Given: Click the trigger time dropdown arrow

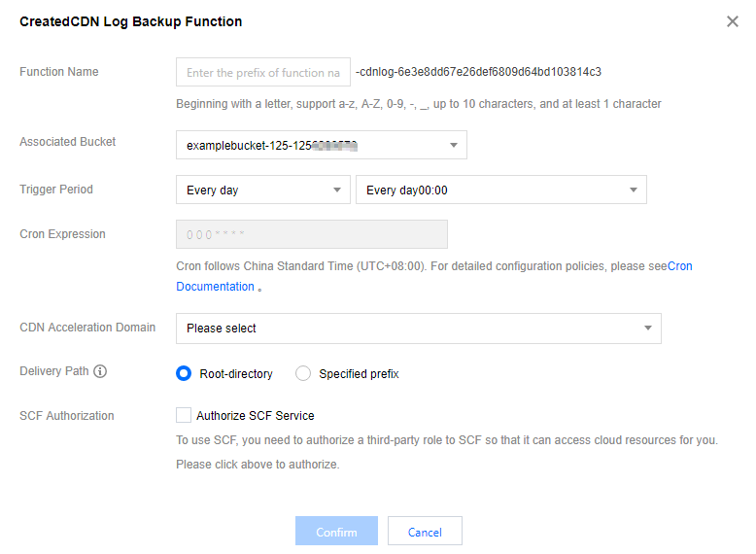Looking at the screenshot, I should coord(633,190).
